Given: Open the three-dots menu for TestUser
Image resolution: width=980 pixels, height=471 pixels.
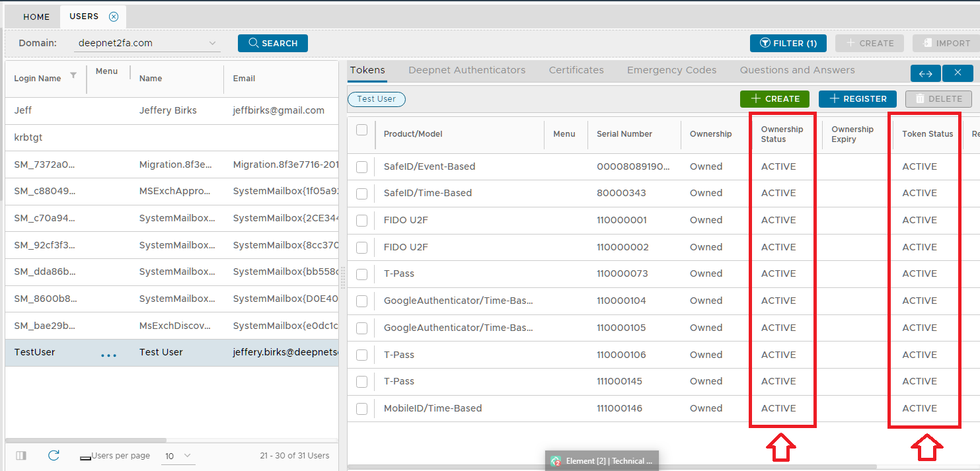Looking at the screenshot, I should [108, 355].
